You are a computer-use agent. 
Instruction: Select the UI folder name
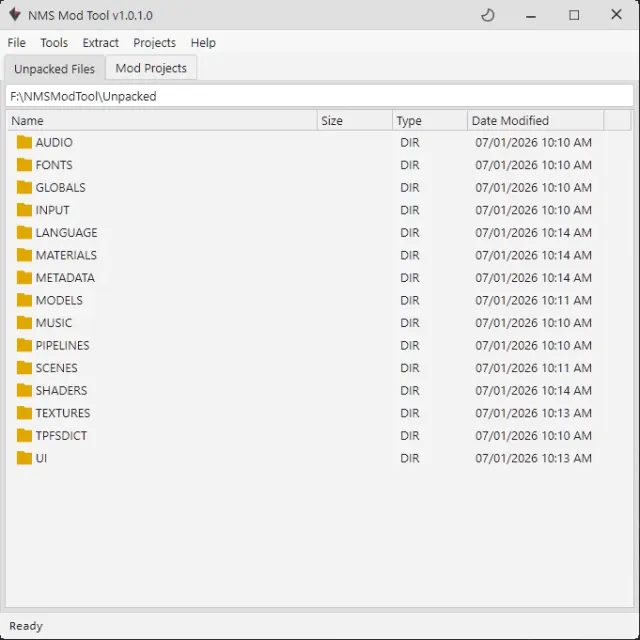tap(41, 458)
